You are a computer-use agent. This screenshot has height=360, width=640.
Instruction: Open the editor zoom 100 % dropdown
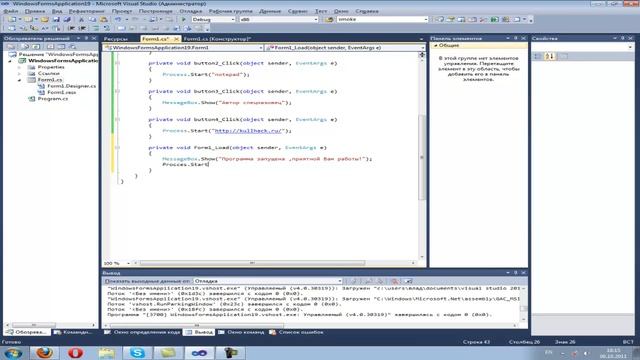(128, 263)
